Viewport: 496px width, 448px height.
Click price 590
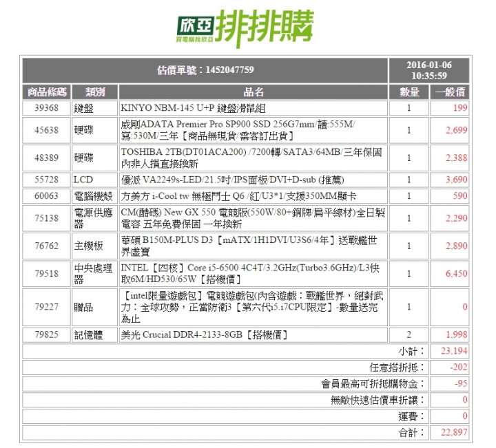[x=460, y=196]
